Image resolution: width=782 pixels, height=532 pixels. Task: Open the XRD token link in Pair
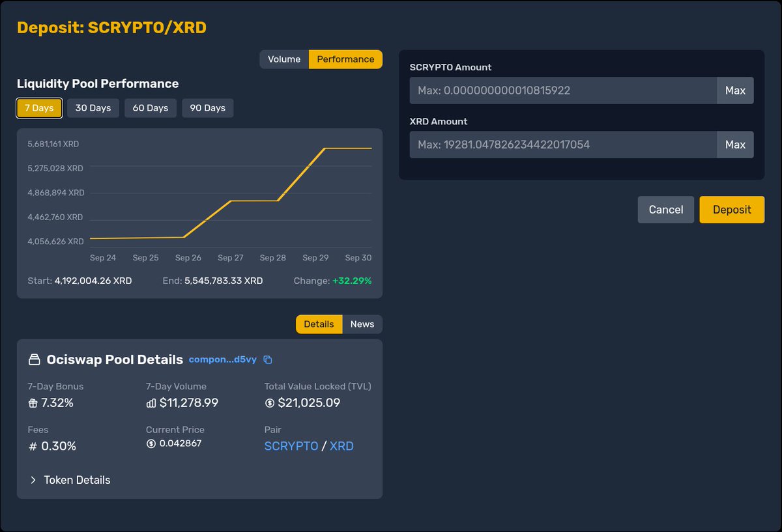[341, 446]
